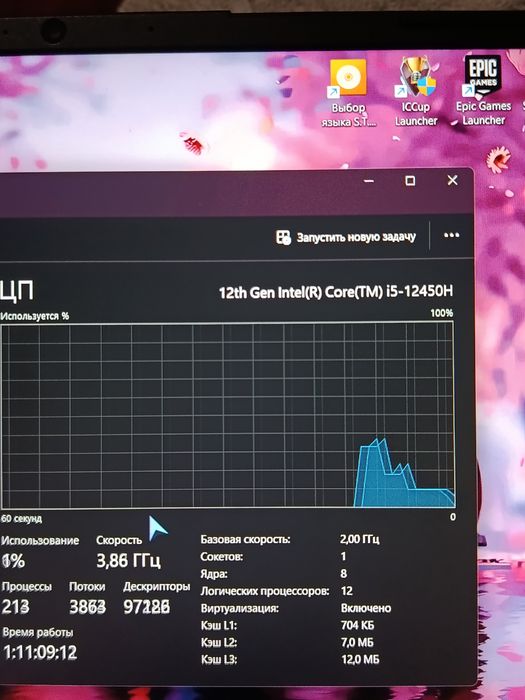Click the Время работы uptime value
Viewport: 525px width, 700px height.
[40, 653]
